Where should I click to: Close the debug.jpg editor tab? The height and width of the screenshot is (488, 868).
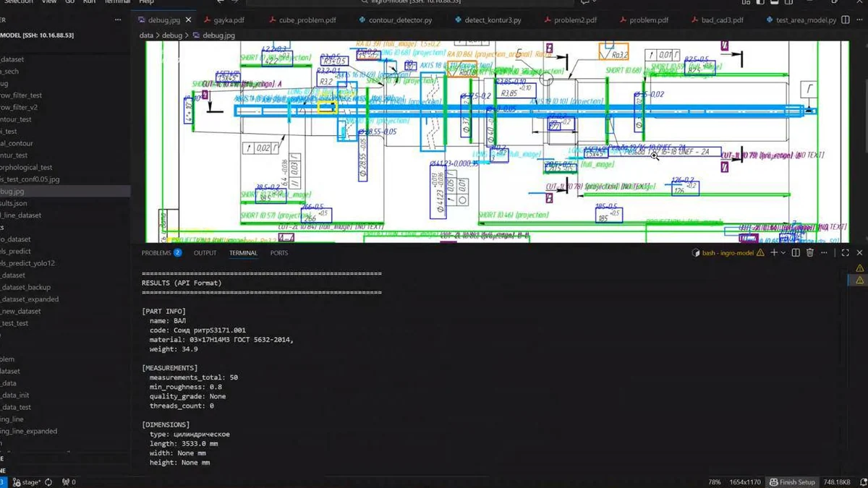190,20
